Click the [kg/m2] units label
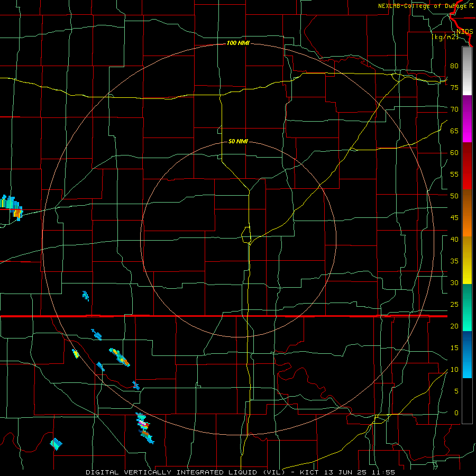This screenshot has width=476, height=476. [445, 37]
